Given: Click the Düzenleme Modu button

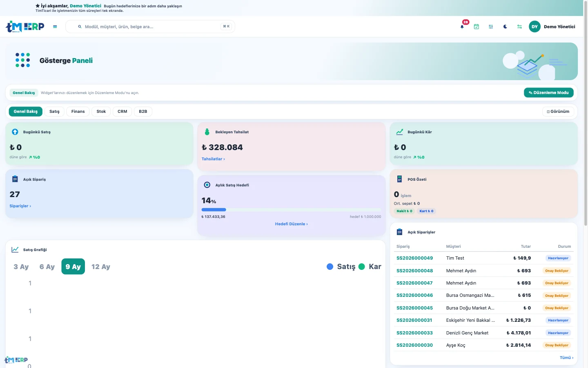Looking at the screenshot, I should coord(549,93).
